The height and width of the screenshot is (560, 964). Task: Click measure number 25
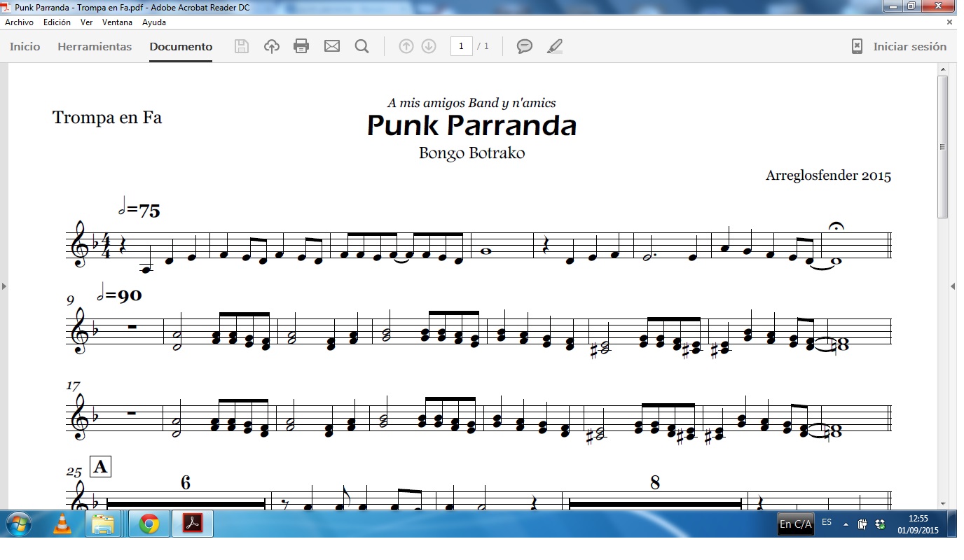coord(74,472)
